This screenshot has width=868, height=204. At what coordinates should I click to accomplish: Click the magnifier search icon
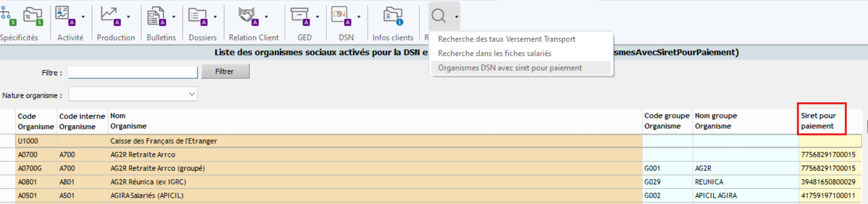[x=439, y=16]
